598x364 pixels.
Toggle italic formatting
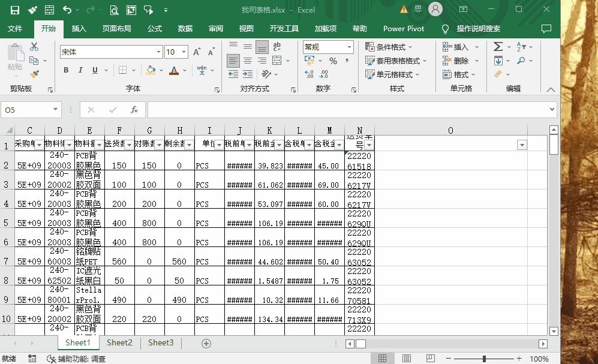click(80, 70)
